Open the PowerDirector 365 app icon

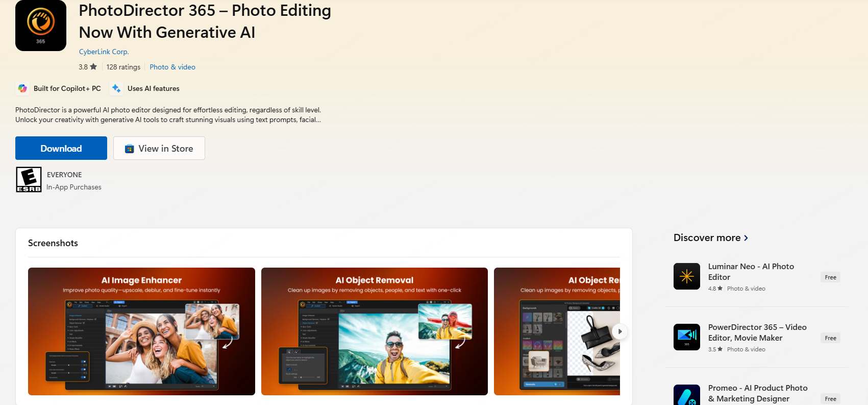coord(686,337)
